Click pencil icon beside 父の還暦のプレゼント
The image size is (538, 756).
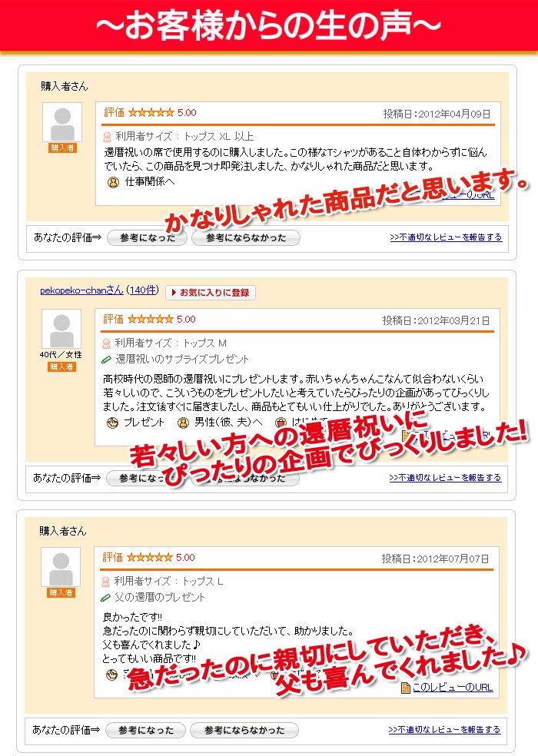tap(105, 598)
